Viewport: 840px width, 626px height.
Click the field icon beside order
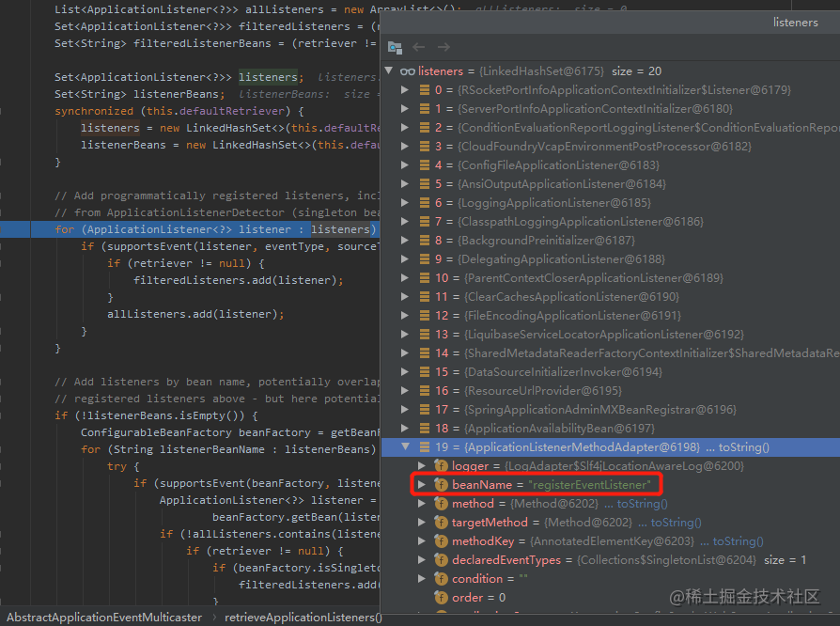coord(441,597)
